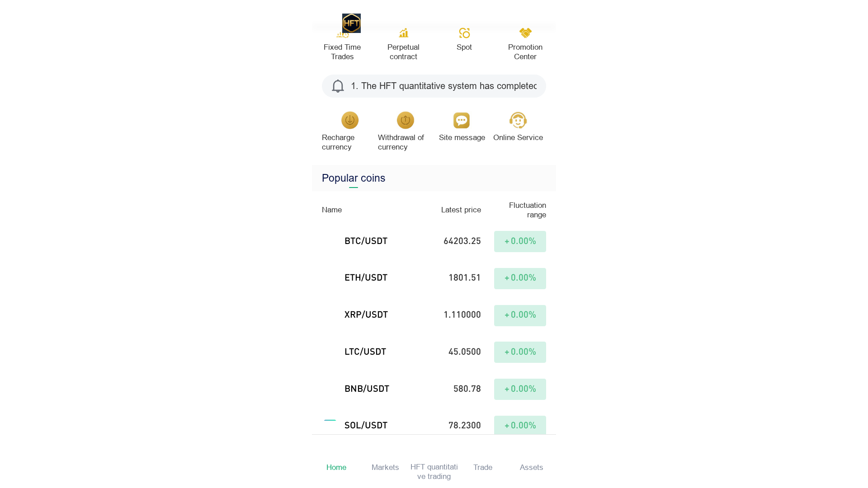The image size is (868, 488).
Task: Click the notification bell icon
Action: 338,86
